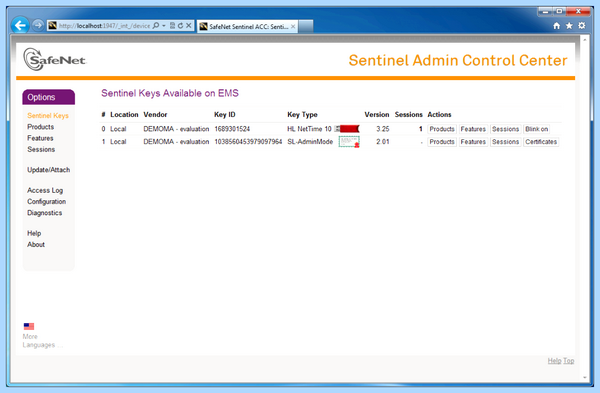
Task: Minimize the browser window
Action: (x=545, y=11)
